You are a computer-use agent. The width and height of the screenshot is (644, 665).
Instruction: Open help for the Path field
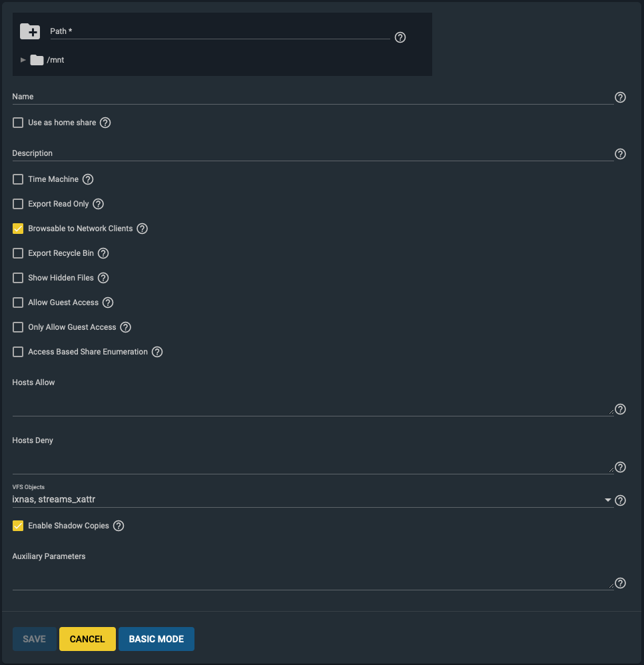400,37
